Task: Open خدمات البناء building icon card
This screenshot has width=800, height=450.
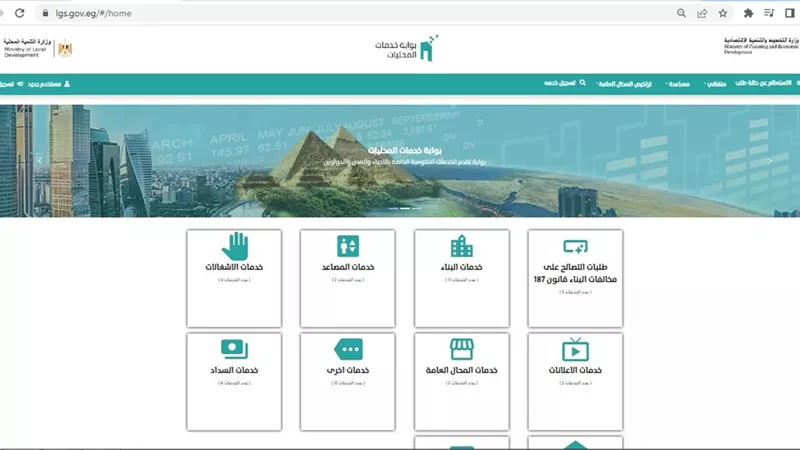Action: (x=462, y=278)
